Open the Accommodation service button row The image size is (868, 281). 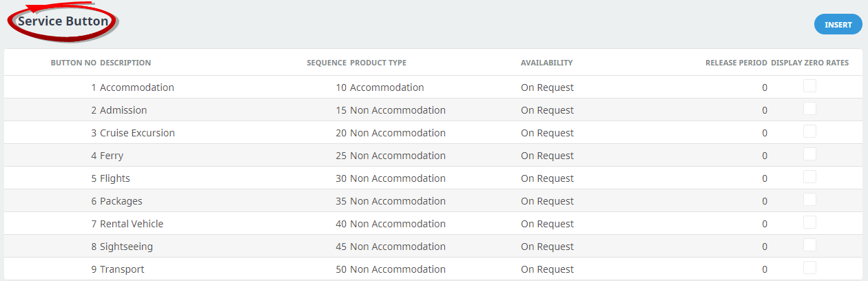pyautogui.click(x=137, y=87)
